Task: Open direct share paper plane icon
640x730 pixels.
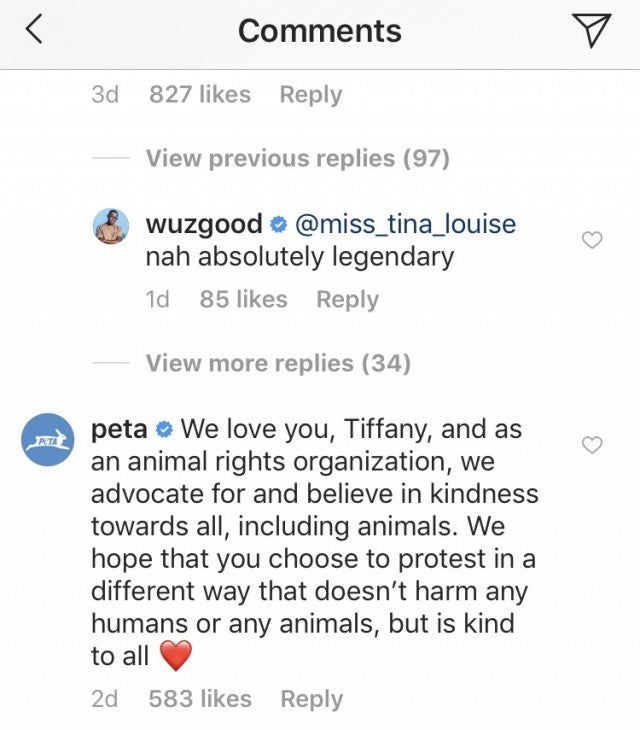Action: pyautogui.click(x=594, y=32)
